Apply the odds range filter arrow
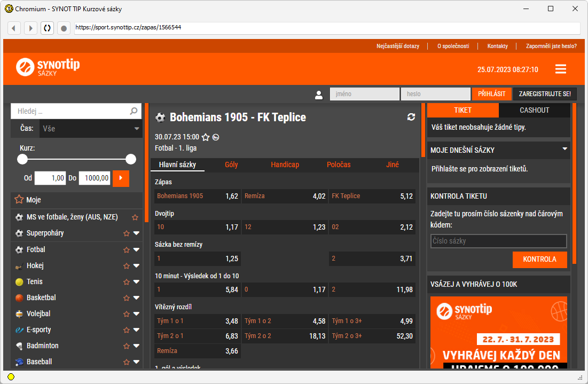The height and width of the screenshot is (384, 588). pos(121,178)
